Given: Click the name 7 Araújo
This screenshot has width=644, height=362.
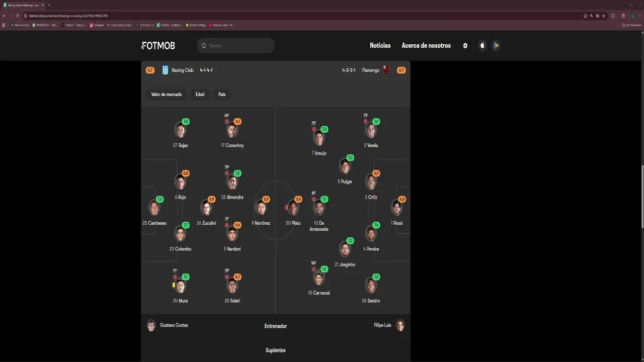Looking at the screenshot, I should click(319, 153).
